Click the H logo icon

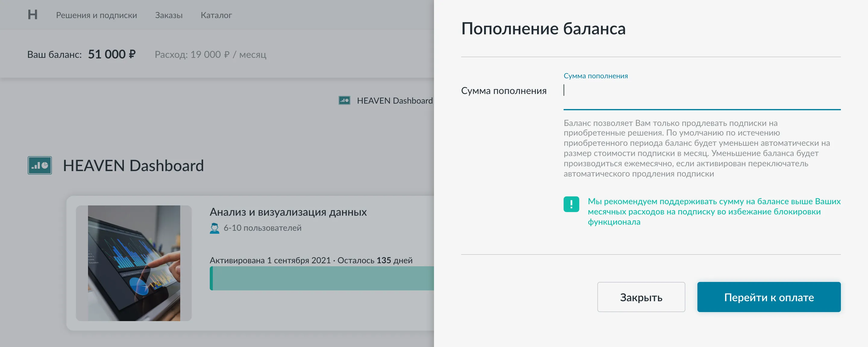[33, 14]
